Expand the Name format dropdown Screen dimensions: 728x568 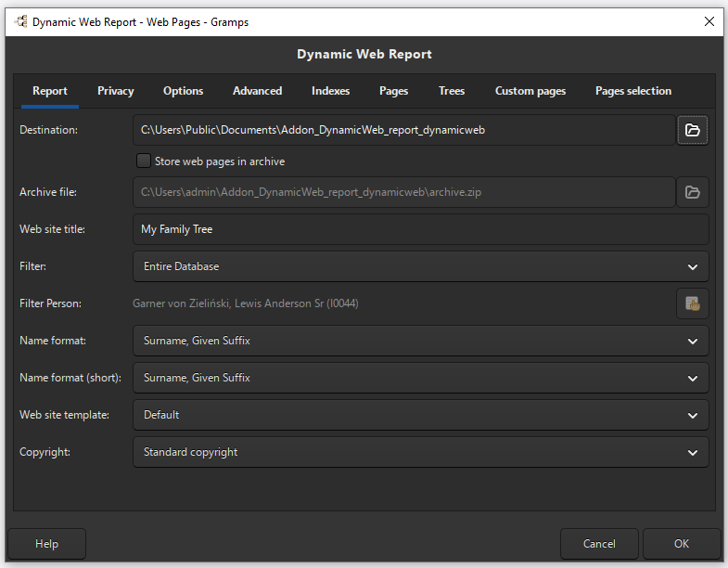pos(421,341)
